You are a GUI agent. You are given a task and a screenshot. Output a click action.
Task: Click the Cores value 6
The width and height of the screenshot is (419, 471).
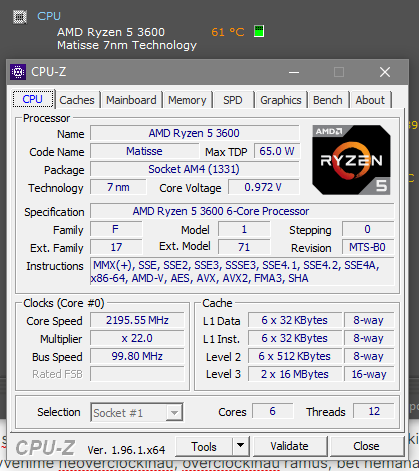273,411
